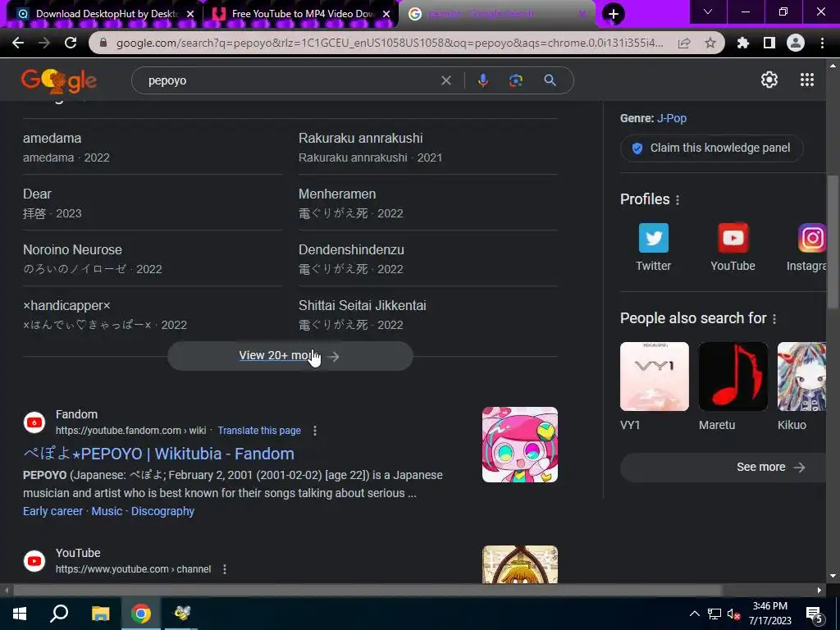Image resolution: width=840 pixels, height=630 pixels.
Task: Select the song amedama
Action: [152, 147]
